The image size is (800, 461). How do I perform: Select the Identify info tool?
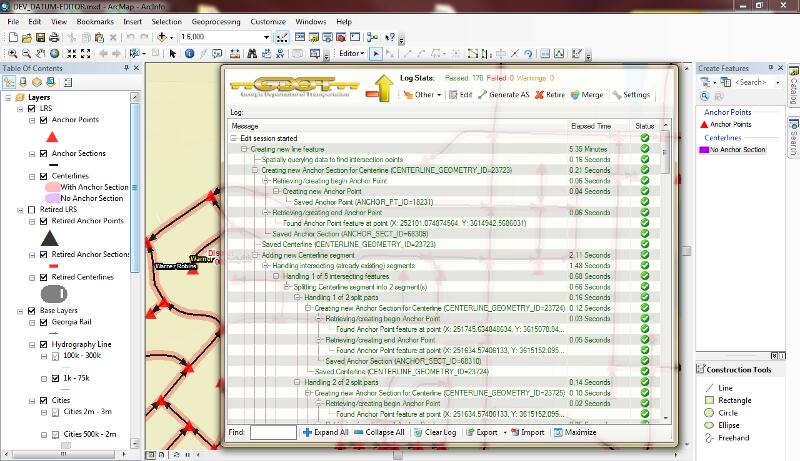click(x=189, y=54)
